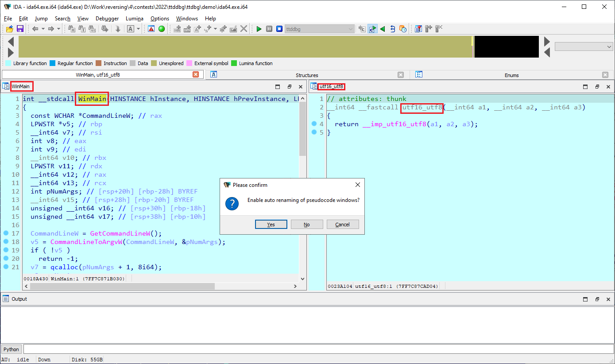Start the debugger with the green play icon

pyautogui.click(x=259, y=29)
